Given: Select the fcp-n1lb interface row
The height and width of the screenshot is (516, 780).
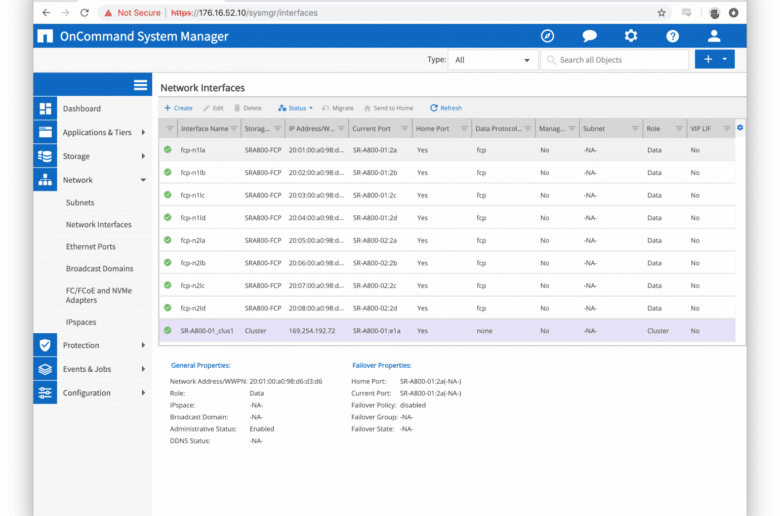Looking at the screenshot, I should [447, 173].
